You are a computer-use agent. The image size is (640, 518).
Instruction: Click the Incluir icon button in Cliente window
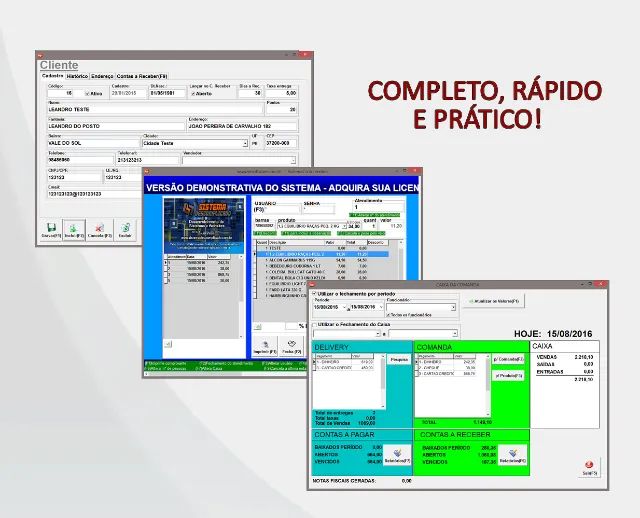tap(74, 230)
